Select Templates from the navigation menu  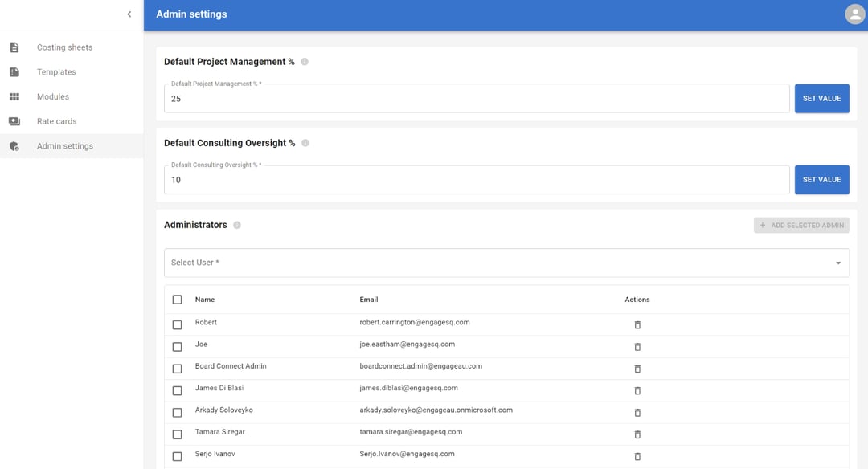pyautogui.click(x=56, y=71)
